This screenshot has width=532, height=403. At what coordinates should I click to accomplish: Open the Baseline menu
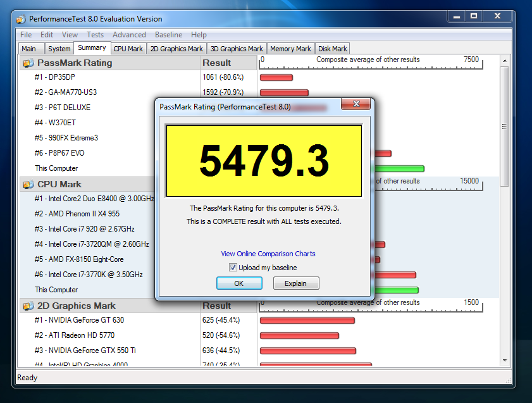[168, 35]
